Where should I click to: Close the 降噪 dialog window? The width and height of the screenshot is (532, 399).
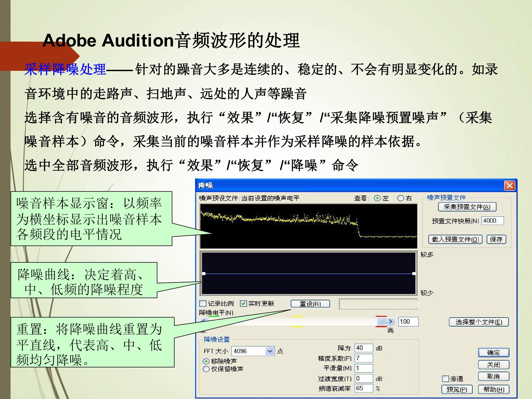510,186
